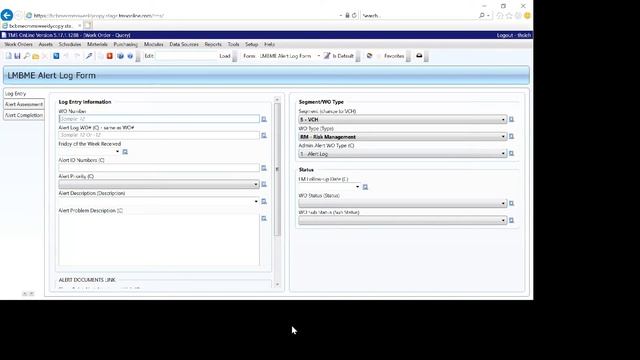This screenshot has width=640, height=360.
Task: Click the magnifier Query toolbar icon
Action: [x=27, y=56]
